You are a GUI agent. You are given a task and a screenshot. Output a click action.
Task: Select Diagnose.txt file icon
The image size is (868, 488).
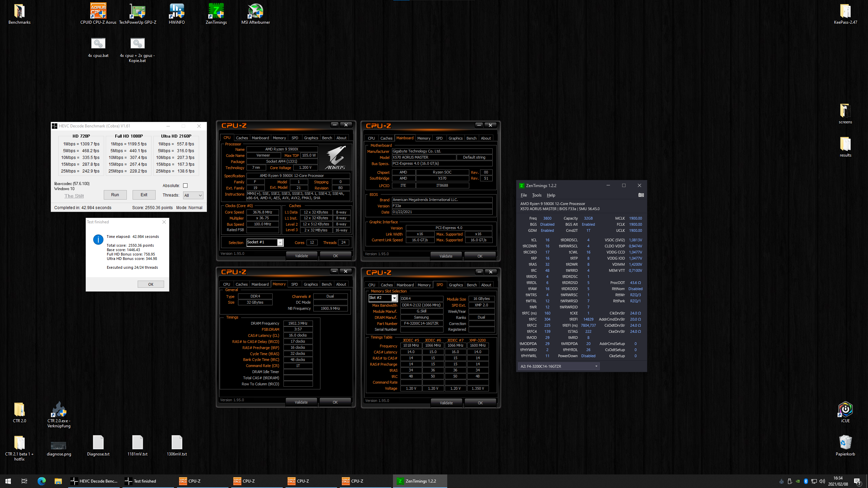98,445
